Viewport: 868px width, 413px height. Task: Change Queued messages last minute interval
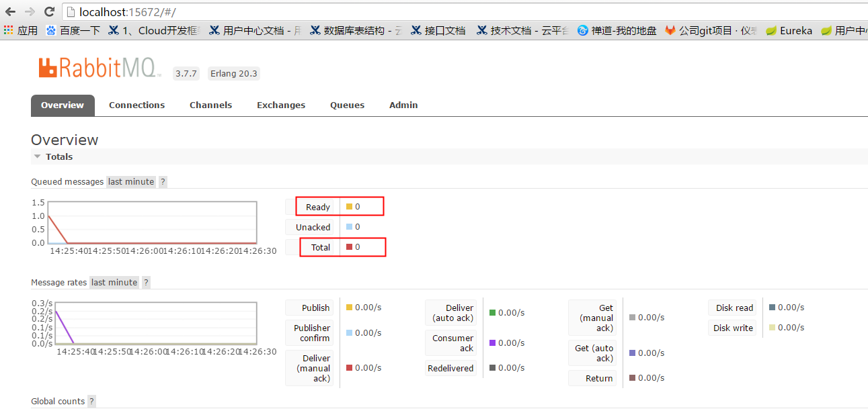click(x=130, y=181)
